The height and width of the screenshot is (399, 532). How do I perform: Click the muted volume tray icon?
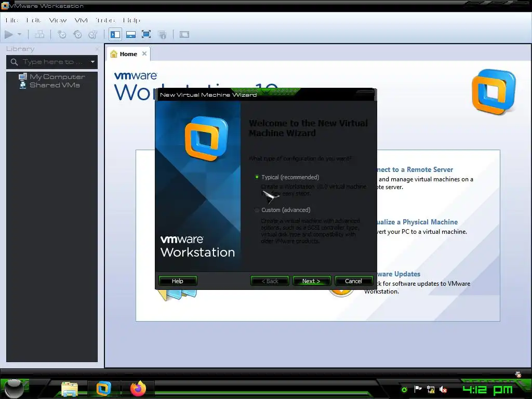[443, 390]
